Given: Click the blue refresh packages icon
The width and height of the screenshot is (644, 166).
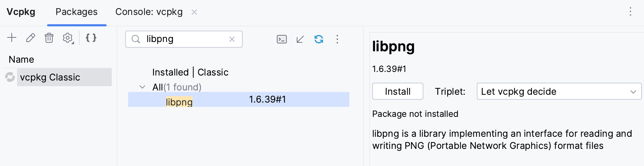Looking at the screenshot, I should point(319,39).
